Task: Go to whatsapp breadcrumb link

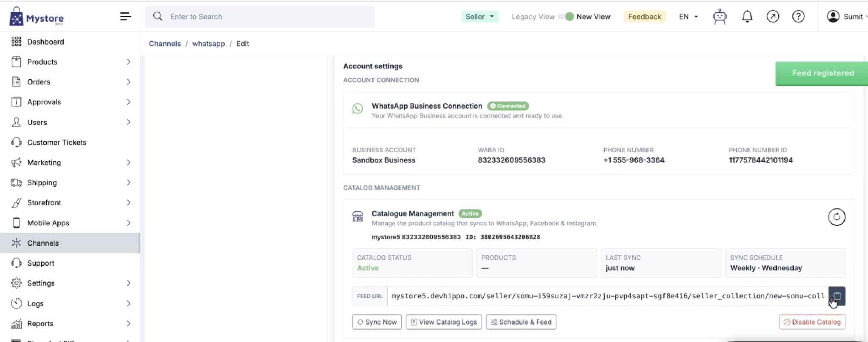Action: point(209,44)
